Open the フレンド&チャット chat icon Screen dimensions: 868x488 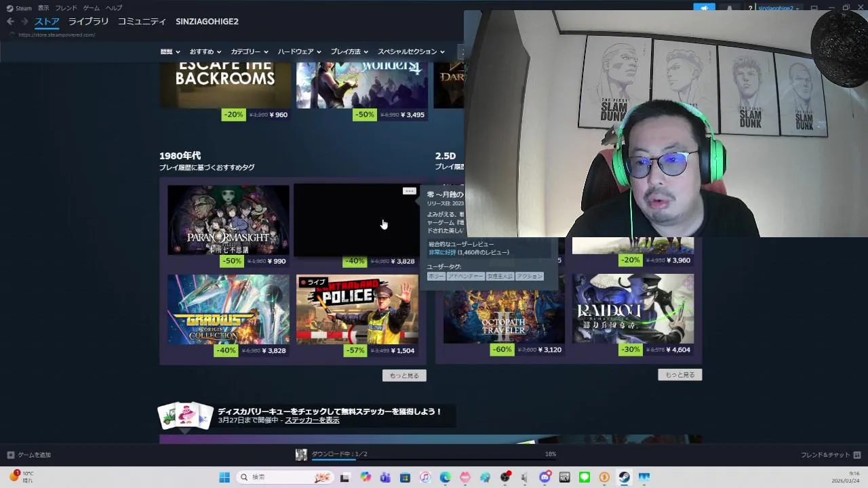pyautogui.click(x=857, y=455)
